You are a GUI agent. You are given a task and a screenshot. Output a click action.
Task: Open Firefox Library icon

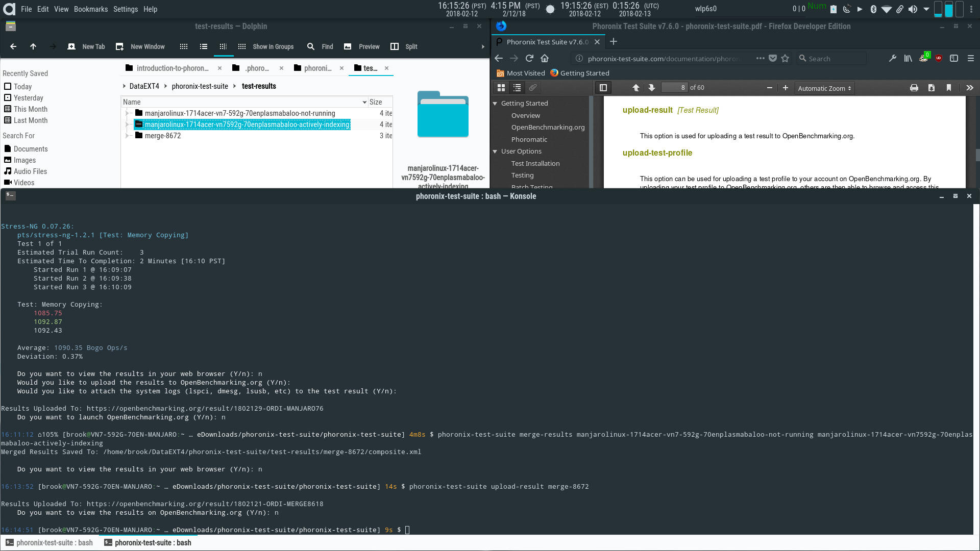point(908,58)
